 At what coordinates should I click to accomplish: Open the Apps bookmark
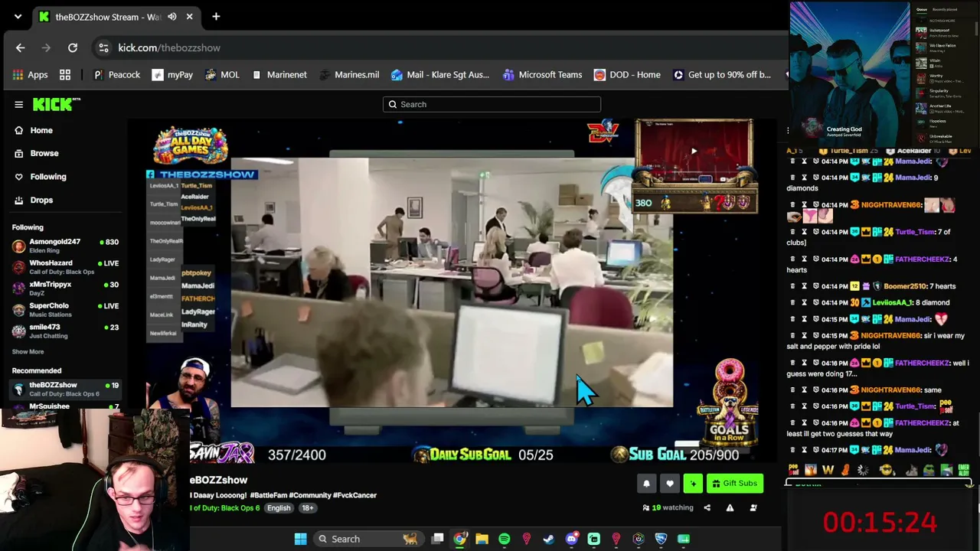pos(30,75)
